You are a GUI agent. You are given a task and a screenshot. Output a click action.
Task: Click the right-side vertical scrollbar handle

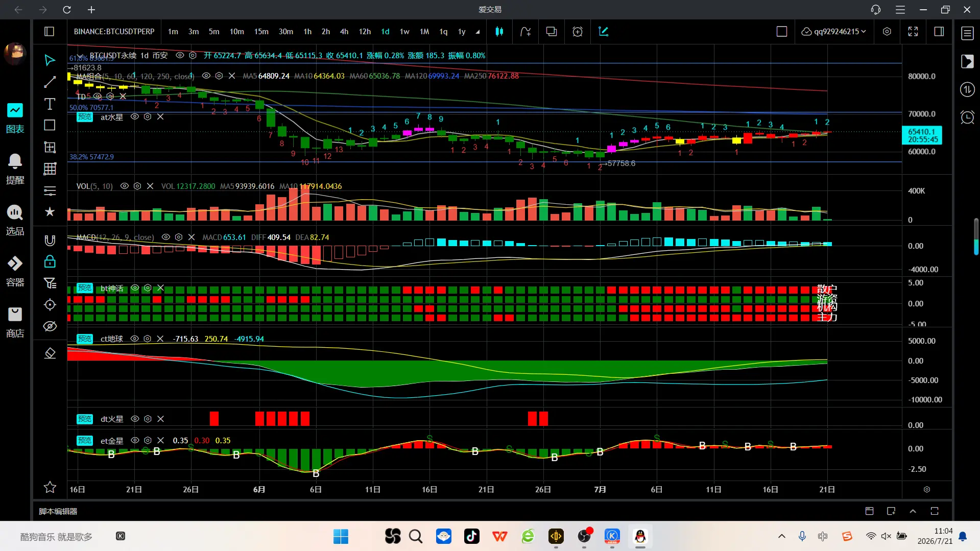976,236
